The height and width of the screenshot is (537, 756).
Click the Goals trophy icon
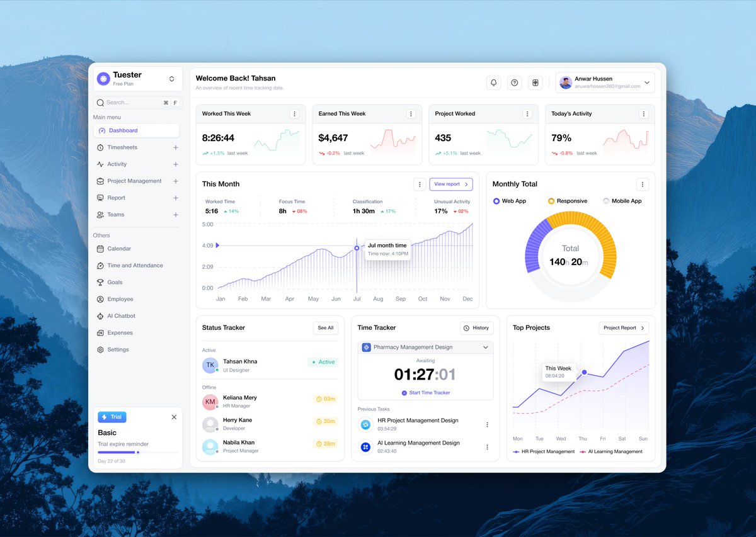pyautogui.click(x=101, y=282)
